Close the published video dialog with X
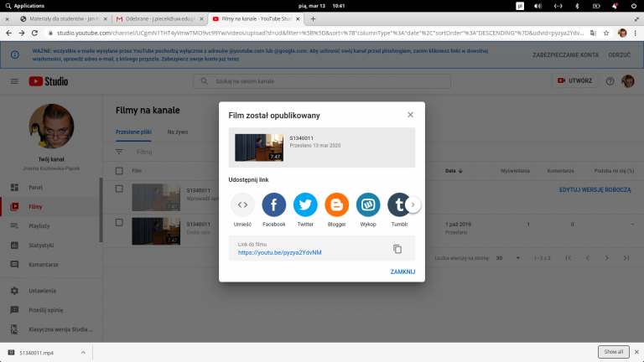This screenshot has height=362, width=644. coord(410,115)
